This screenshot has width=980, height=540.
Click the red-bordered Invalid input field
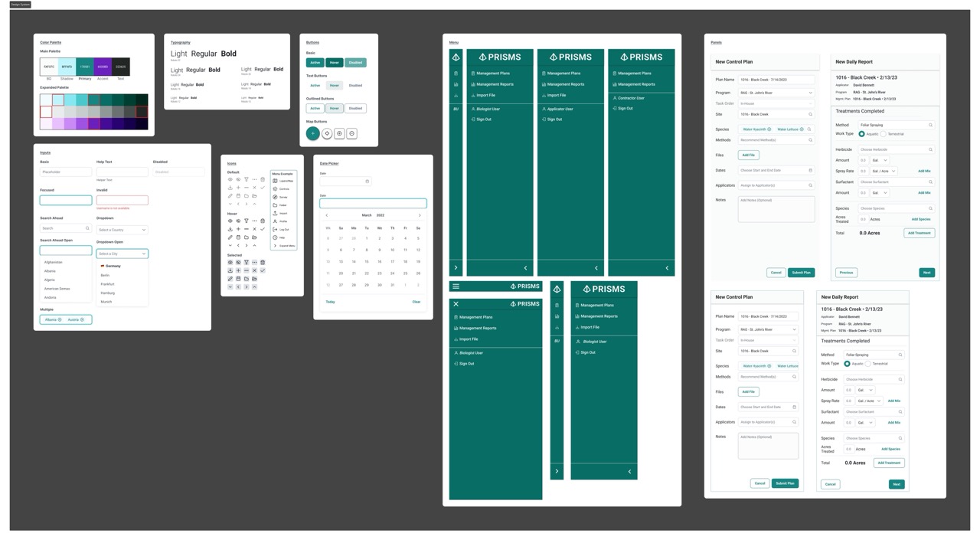122,200
